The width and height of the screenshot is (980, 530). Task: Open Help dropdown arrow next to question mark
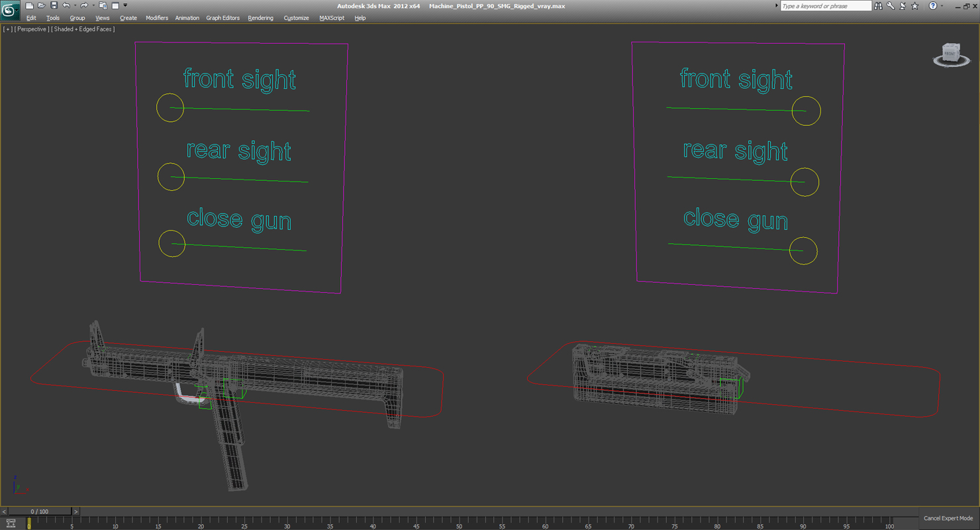(942, 6)
